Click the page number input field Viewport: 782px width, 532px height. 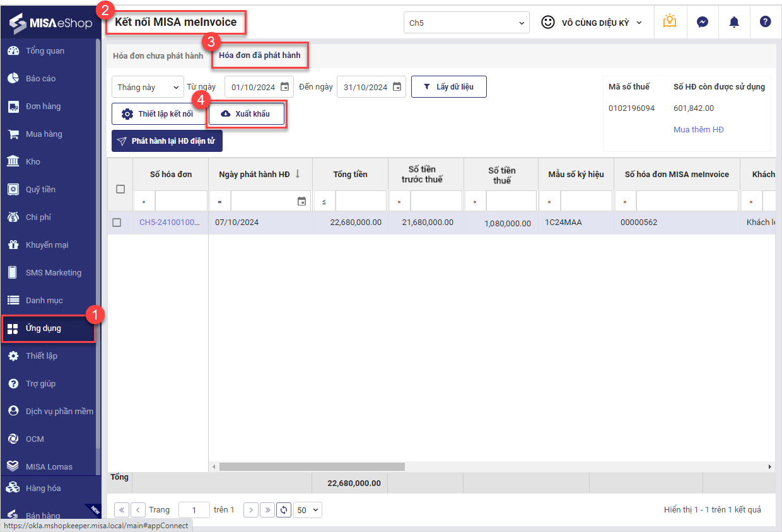(x=194, y=510)
